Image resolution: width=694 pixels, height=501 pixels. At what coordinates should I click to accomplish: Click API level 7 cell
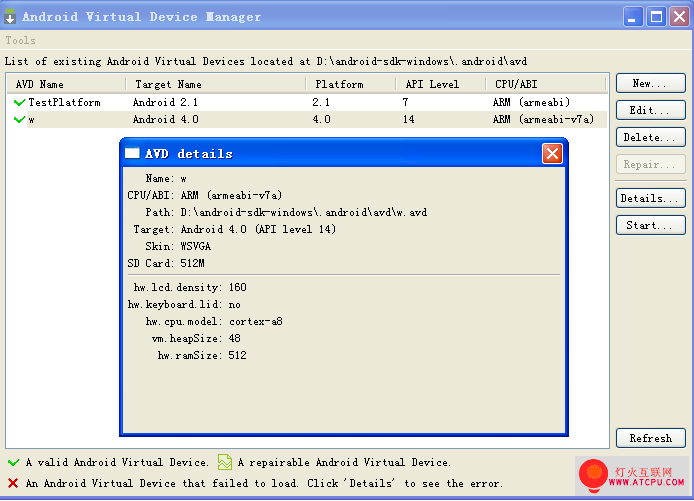click(x=405, y=102)
